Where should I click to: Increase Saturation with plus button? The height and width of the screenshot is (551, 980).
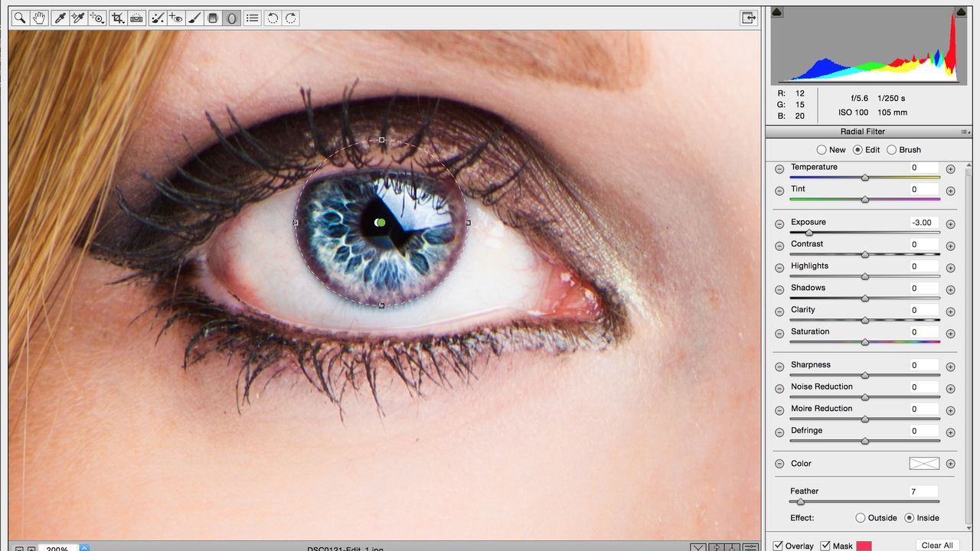pos(950,334)
